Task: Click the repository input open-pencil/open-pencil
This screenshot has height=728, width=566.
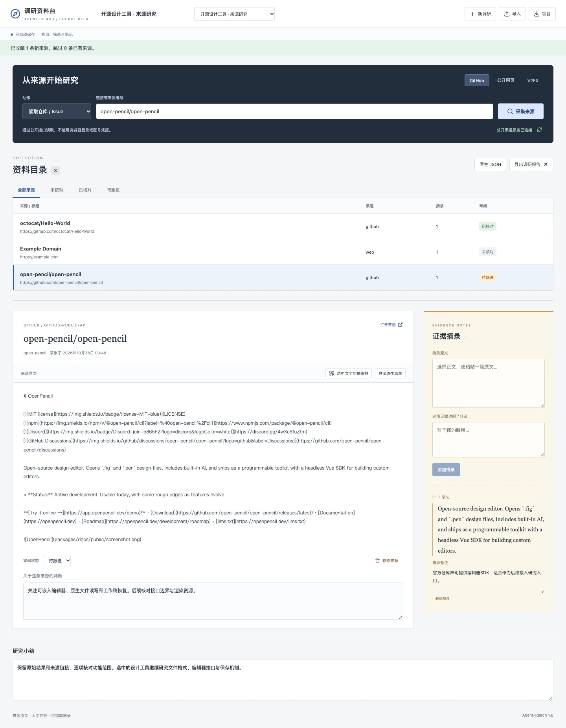Action: [294, 111]
